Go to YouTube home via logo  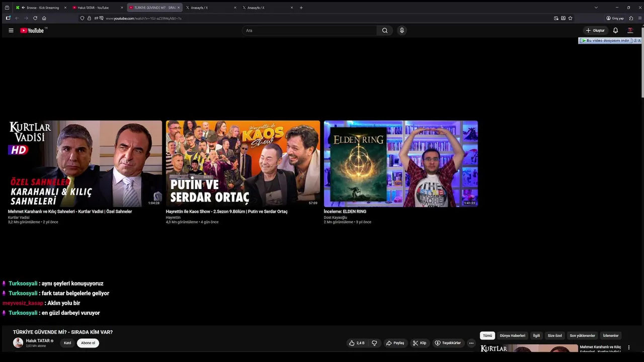33,31
